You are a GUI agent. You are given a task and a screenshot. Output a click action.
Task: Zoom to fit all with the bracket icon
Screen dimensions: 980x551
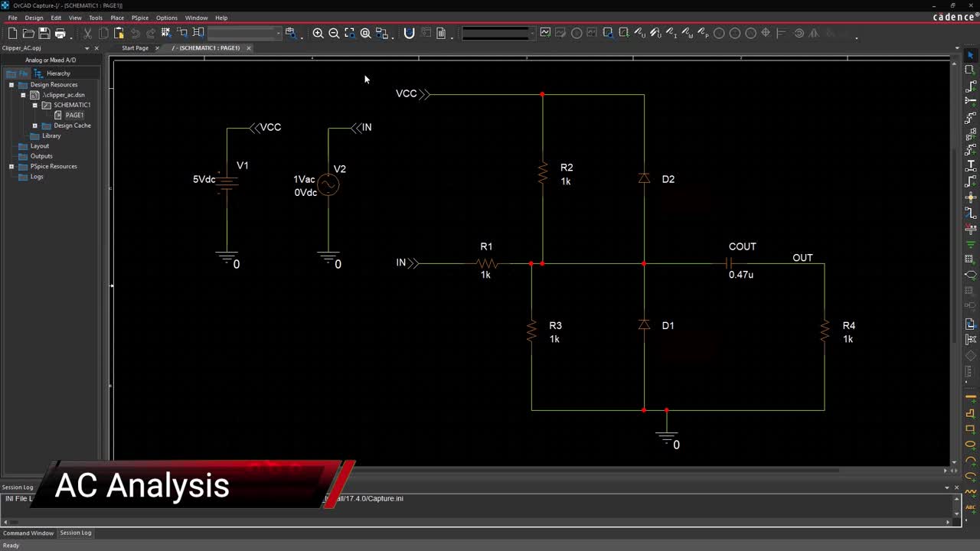point(350,33)
